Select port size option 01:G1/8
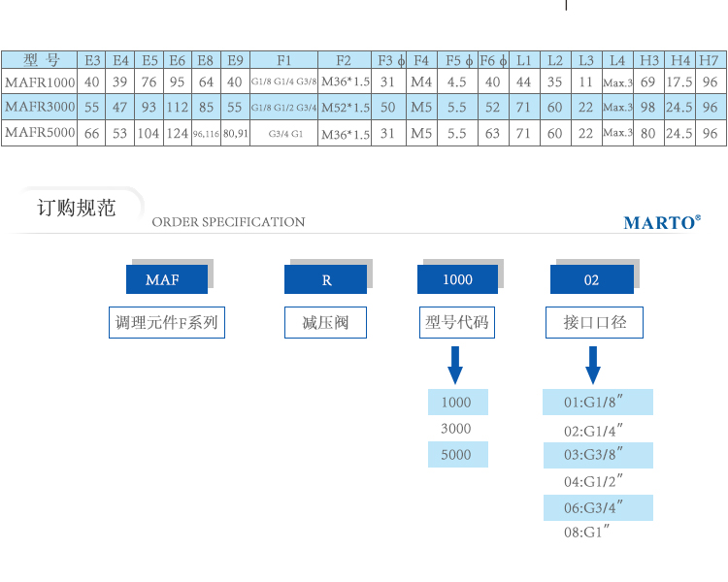This screenshot has height=582, width=728. pos(596,403)
